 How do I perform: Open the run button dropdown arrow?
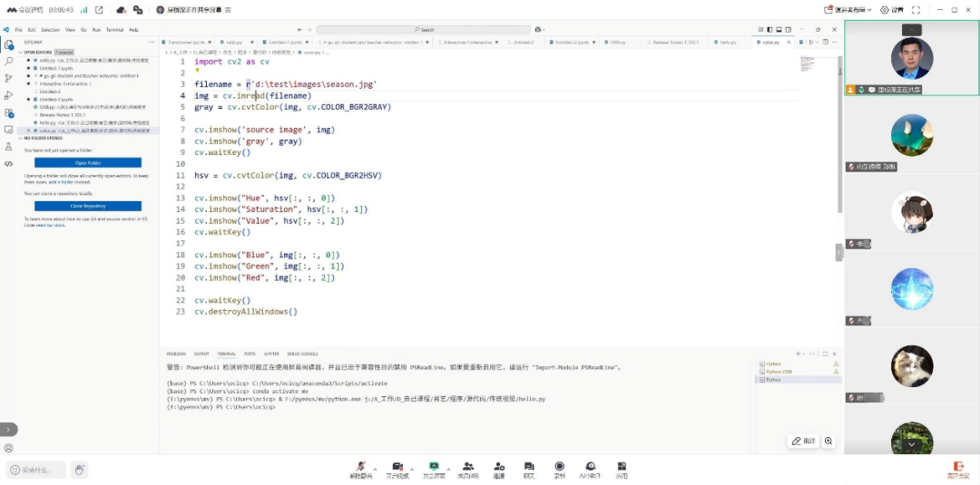pyautogui.click(x=817, y=43)
